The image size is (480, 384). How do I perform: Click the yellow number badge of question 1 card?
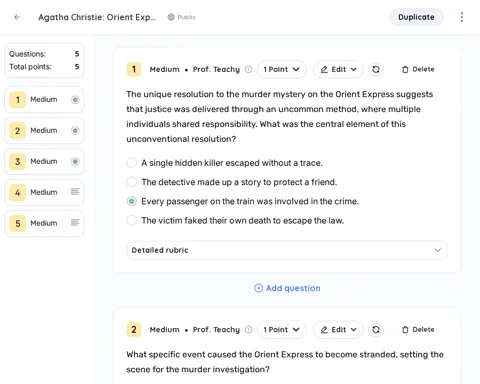[134, 69]
